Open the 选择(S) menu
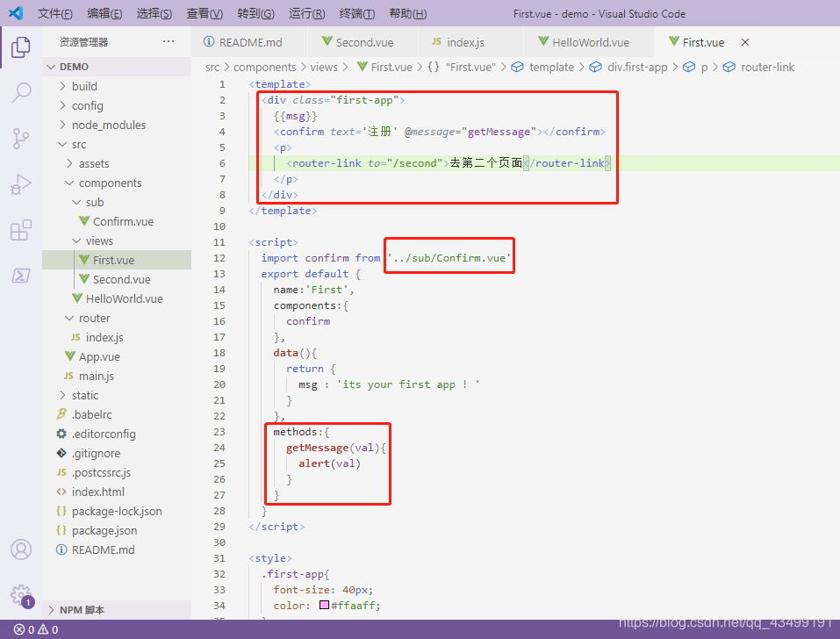This screenshot has width=840, height=639. click(x=154, y=13)
